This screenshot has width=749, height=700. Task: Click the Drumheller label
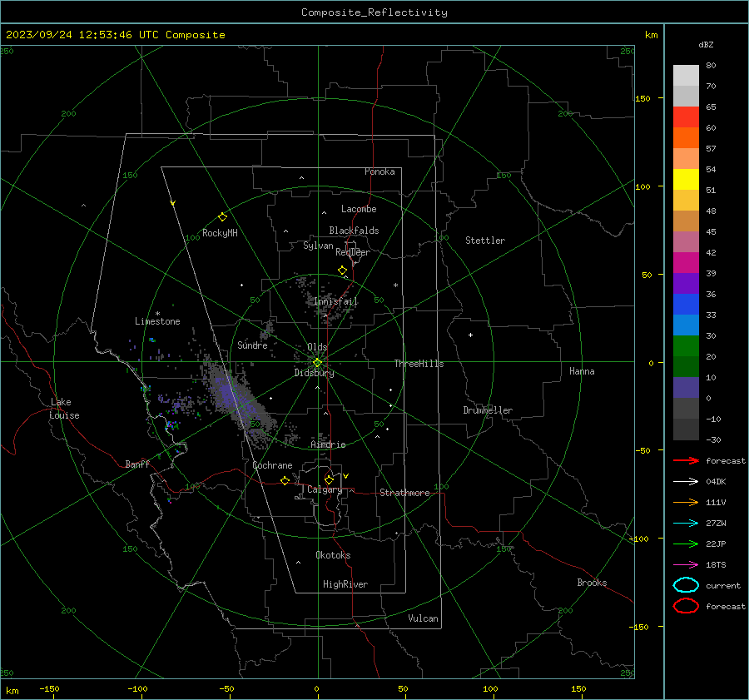(x=488, y=410)
